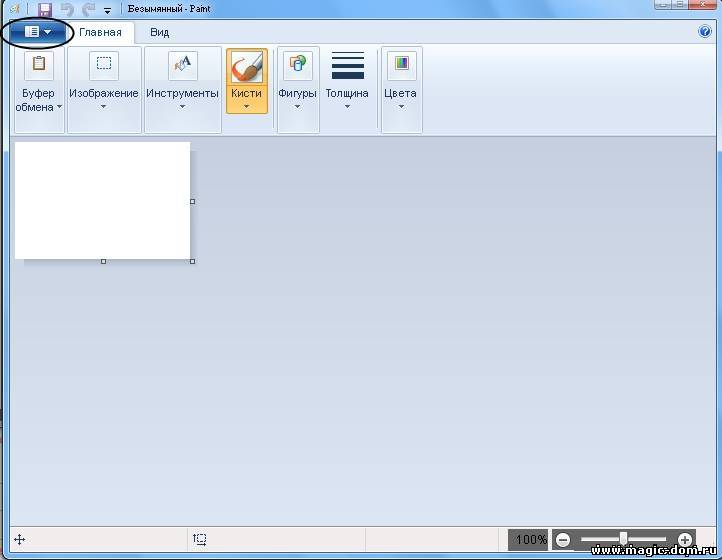Select the Кисти brush tool icon
Image resolution: width=722 pixels, height=560 pixels.
click(x=247, y=67)
